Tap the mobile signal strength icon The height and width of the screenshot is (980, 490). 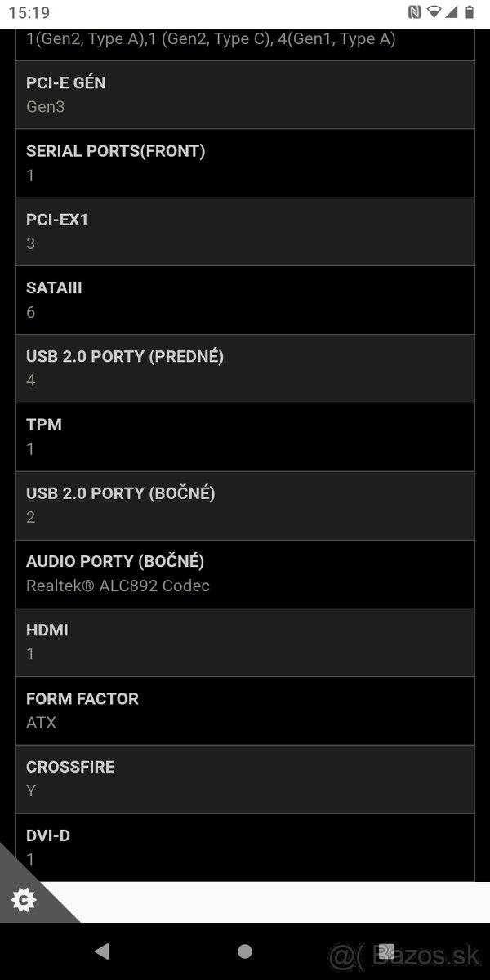coord(452,11)
